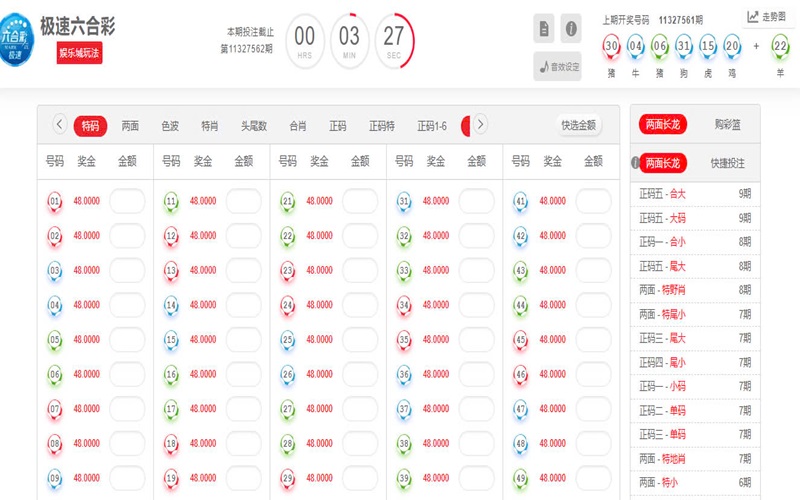Image resolution: width=800 pixels, height=500 pixels.
Task: Click 正码五 - 大码 row
Action: click(695, 218)
